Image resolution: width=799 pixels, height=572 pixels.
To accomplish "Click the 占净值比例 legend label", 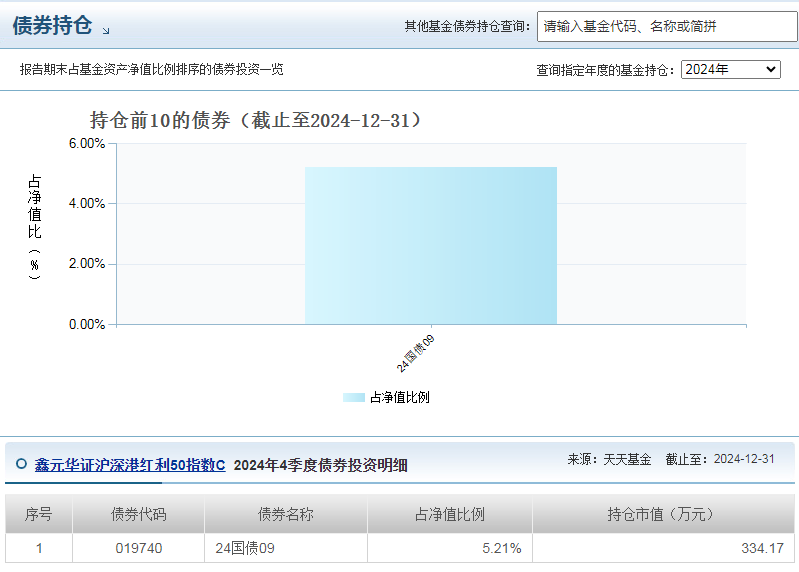I will click(x=400, y=397).
